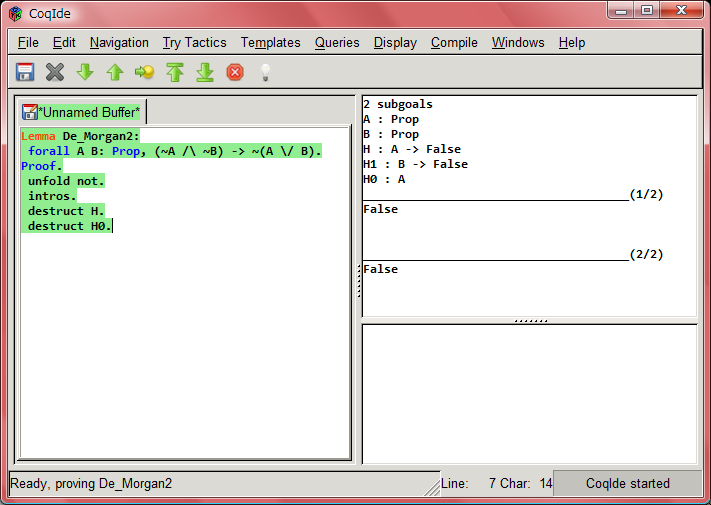Open the Help menu
The image size is (711, 505).
[x=572, y=43]
